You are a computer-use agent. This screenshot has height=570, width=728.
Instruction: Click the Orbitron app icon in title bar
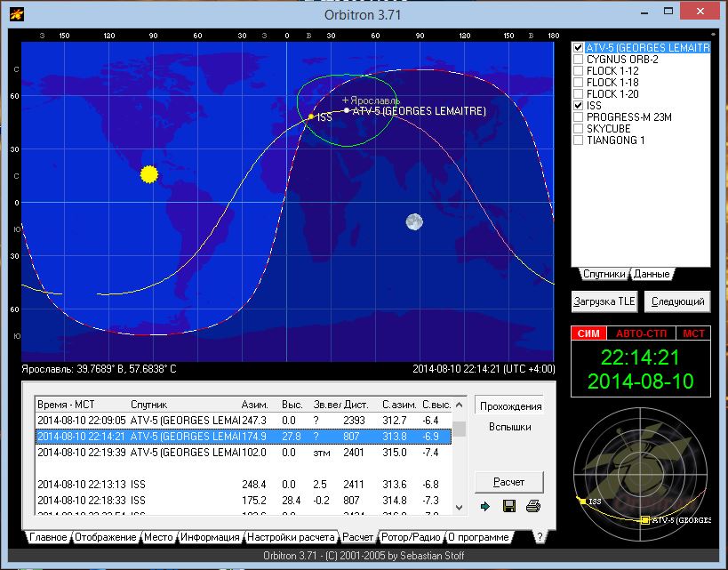tap(17, 14)
